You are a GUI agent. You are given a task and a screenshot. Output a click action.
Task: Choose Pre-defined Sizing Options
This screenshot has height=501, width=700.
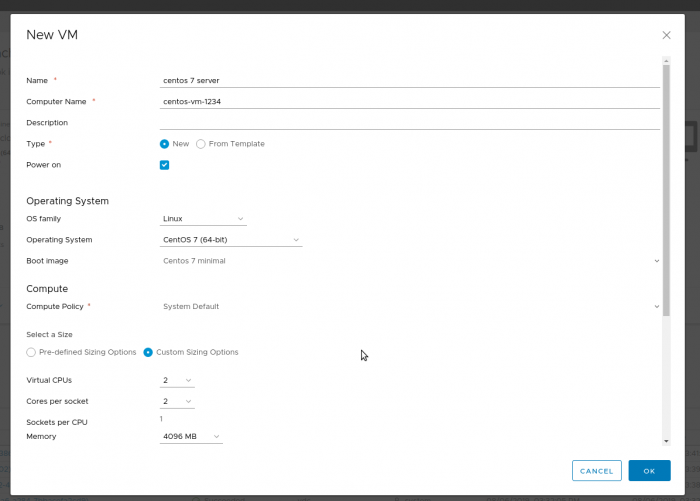31,352
